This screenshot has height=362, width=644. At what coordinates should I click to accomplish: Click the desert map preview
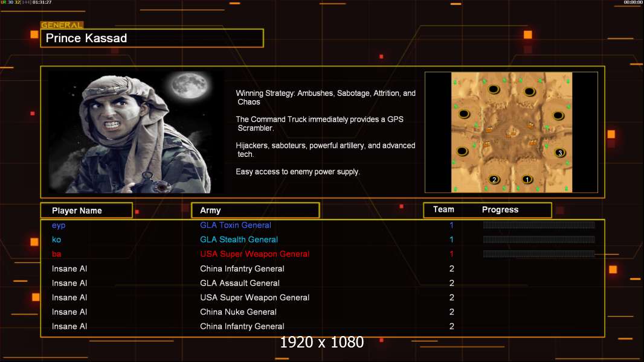(x=511, y=132)
